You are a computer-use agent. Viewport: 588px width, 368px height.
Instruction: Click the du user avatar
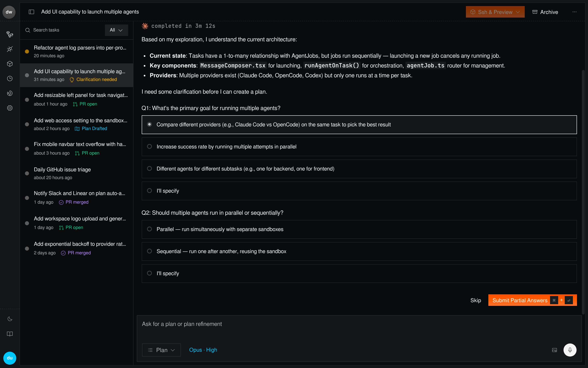pyautogui.click(x=10, y=358)
